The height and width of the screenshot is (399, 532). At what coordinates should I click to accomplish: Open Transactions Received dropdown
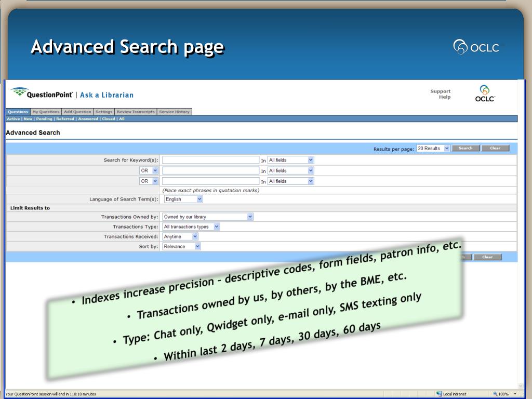180,236
